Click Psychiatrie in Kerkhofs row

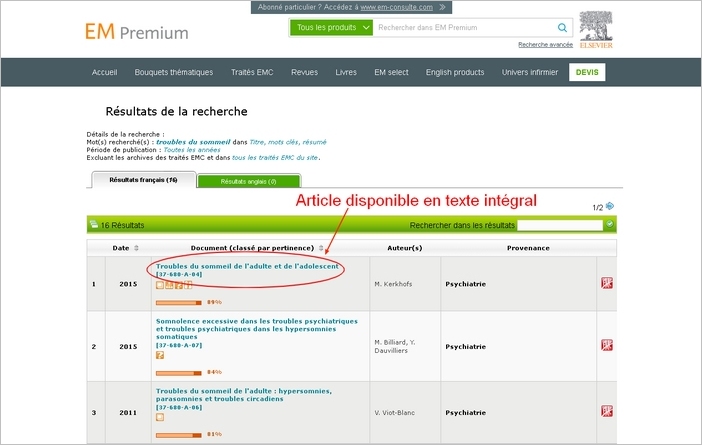coord(465,284)
